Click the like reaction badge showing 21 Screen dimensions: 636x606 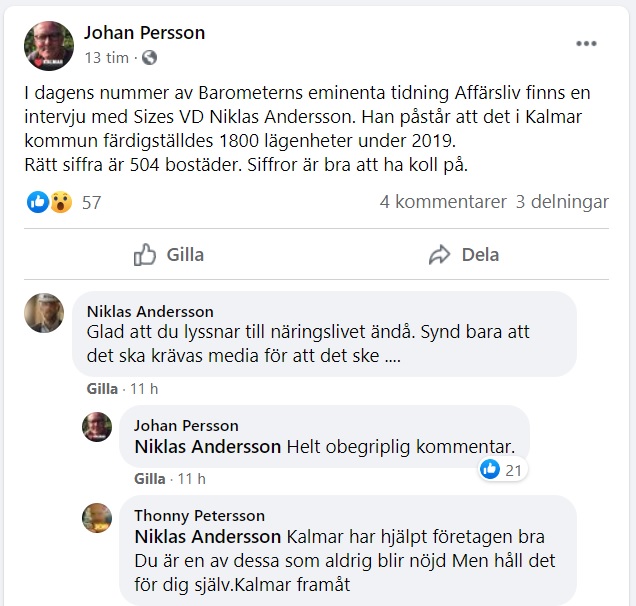click(502, 469)
